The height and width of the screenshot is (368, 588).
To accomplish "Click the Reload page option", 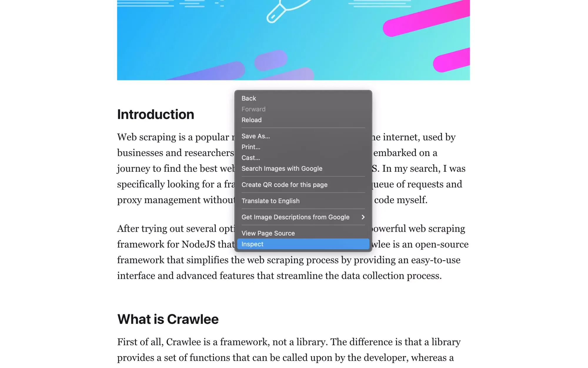I will pyautogui.click(x=251, y=120).
